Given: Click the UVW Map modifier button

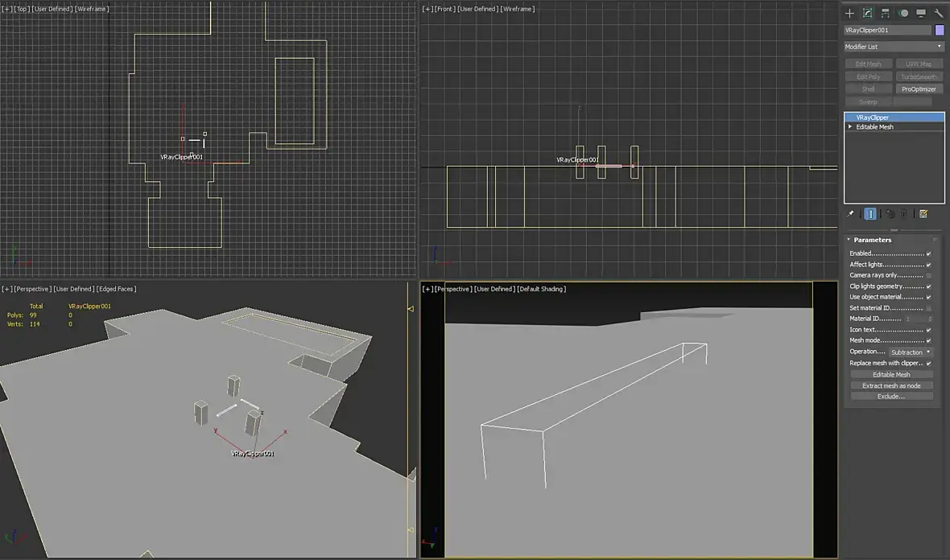Looking at the screenshot, I should pyautogui.click(x=919, y=64).
